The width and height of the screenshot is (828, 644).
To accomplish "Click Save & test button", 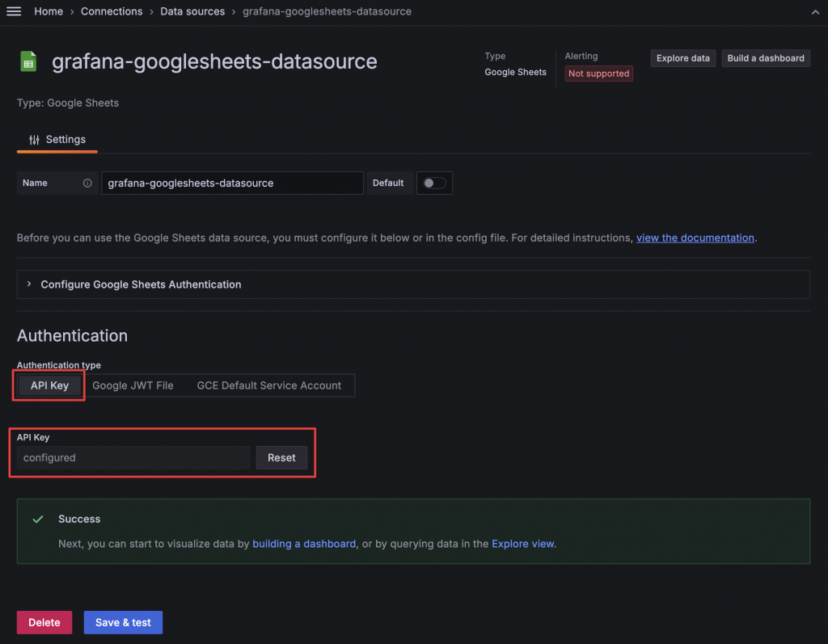I will [123, 622].
